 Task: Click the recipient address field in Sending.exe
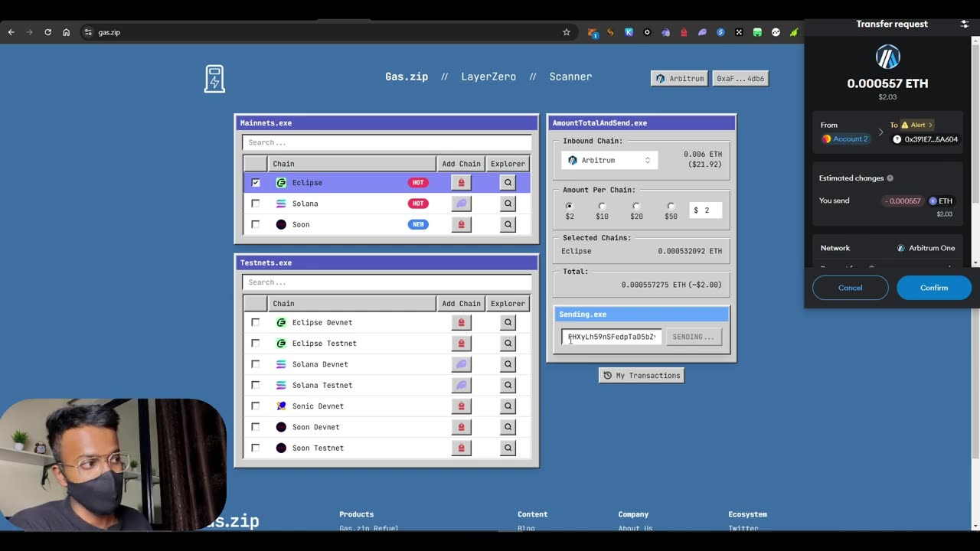(x=612, y=337)
